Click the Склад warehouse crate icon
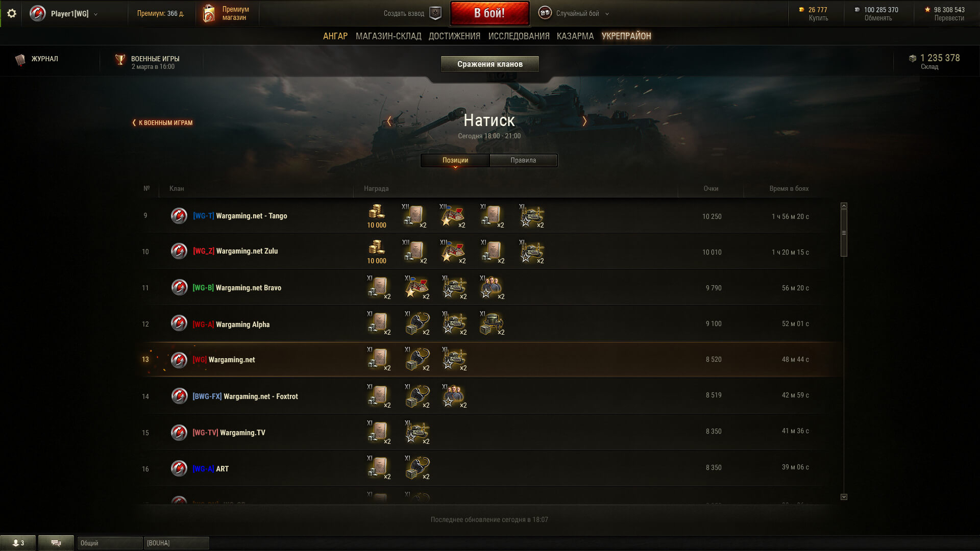 913,59
